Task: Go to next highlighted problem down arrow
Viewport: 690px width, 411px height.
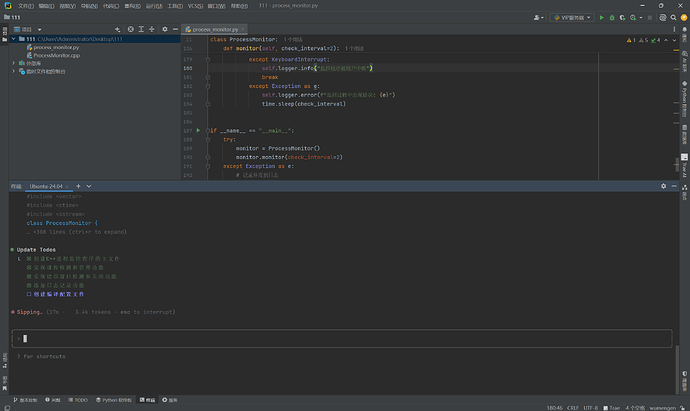Action: [x=674, y=40]
